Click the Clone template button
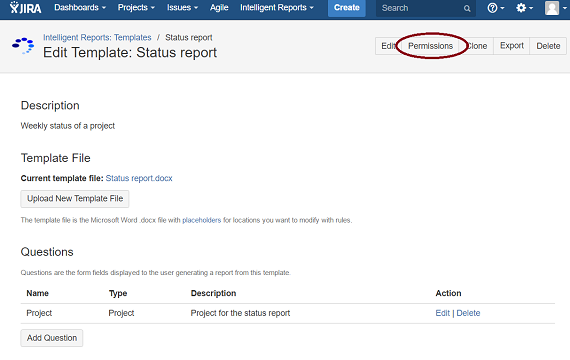The image size is (570, 360). click(477, 46)
